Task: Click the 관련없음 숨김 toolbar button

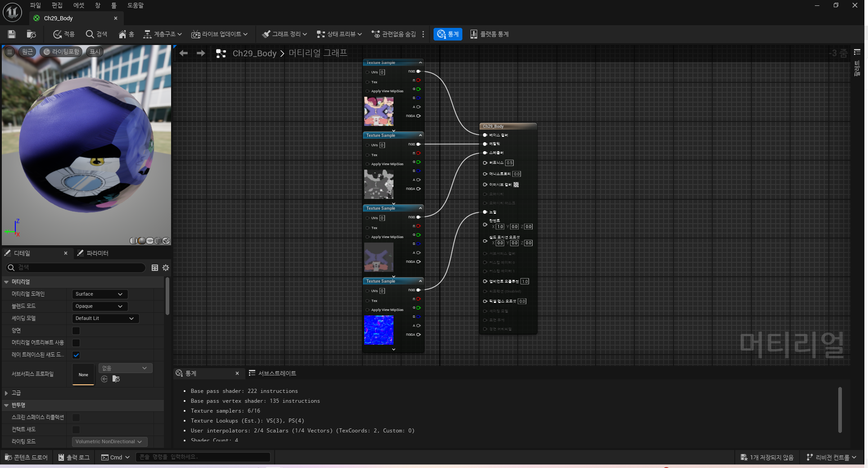Action: (x=394, y=34)
